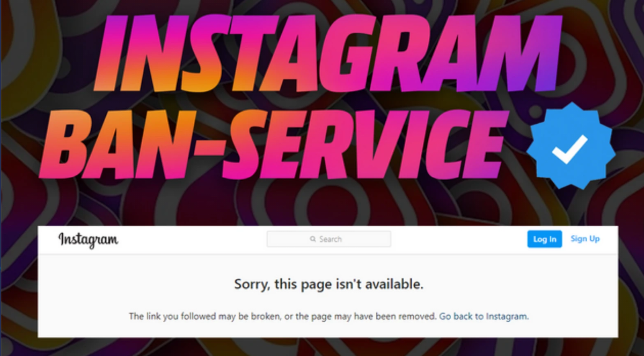
Task: Follow the Go back to Instagram link
Action: [484, 316]
